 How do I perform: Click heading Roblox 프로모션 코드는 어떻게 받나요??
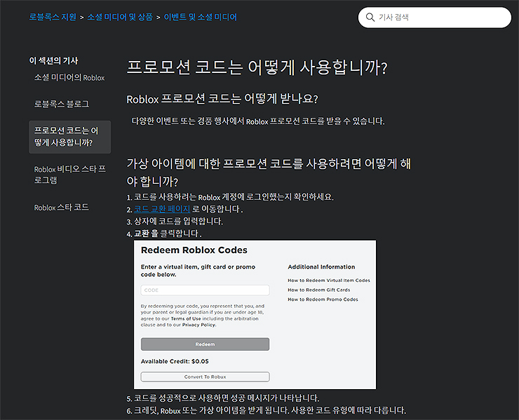(x=222, y=99)
